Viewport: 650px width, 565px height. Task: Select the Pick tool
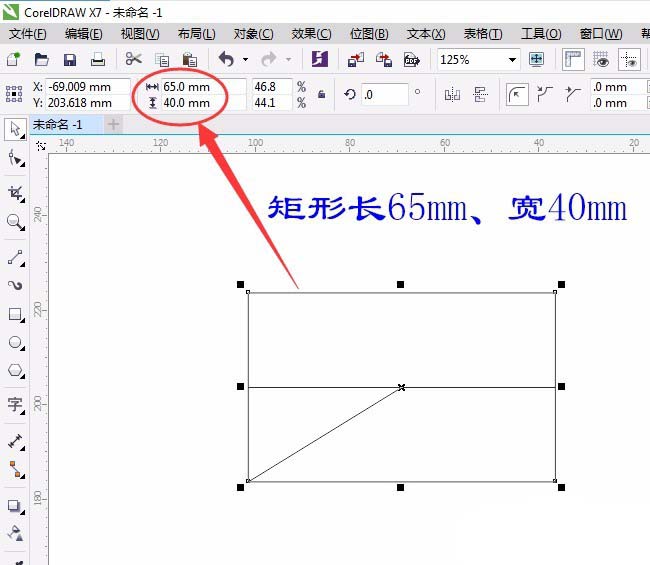15,129
